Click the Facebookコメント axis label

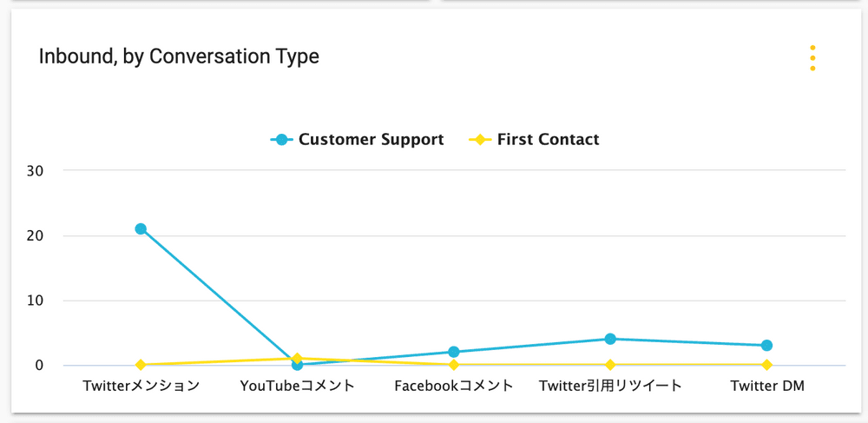[454, 386]
